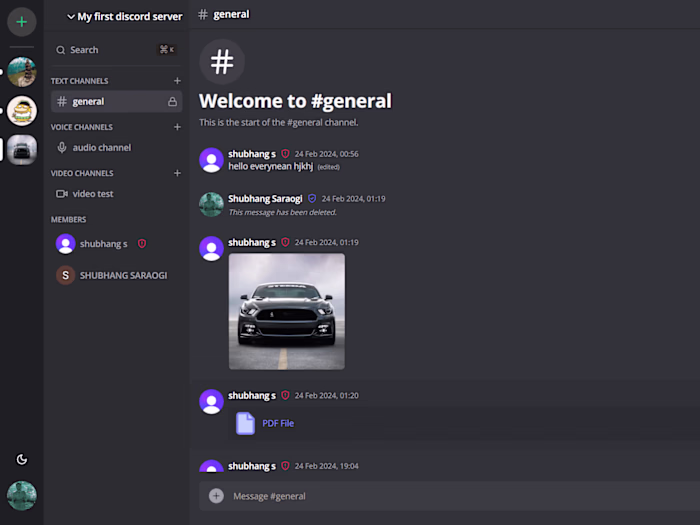
Task: Select the general text channel
Action: tap(117, 101)
